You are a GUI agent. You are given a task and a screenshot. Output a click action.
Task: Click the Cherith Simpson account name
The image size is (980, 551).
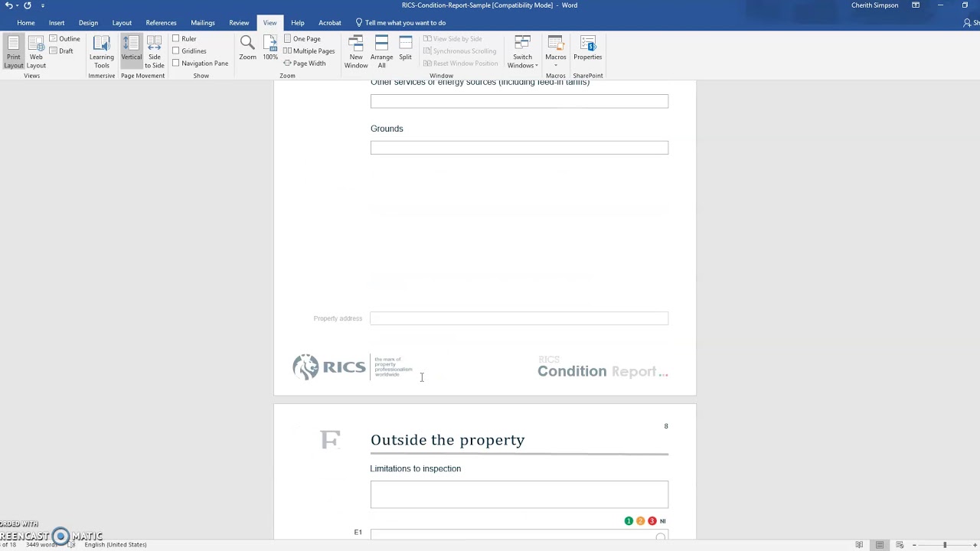click(x=874, y=5)
